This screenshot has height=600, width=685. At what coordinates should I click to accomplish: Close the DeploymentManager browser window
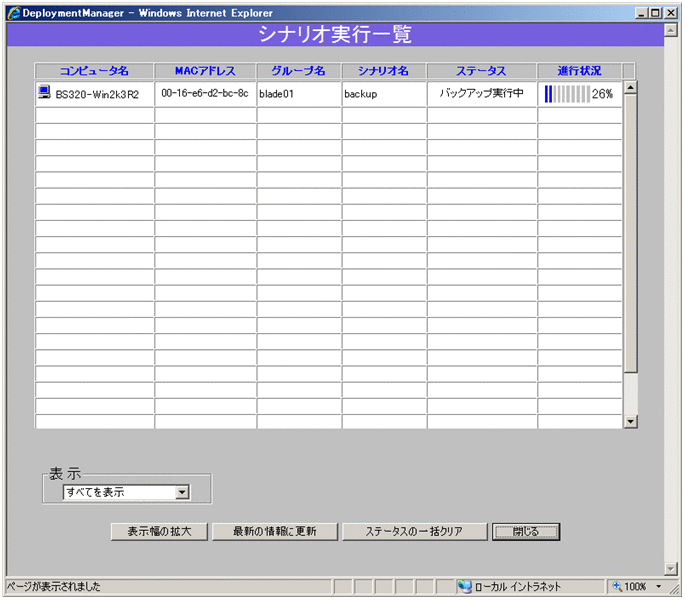coord(671,13)
